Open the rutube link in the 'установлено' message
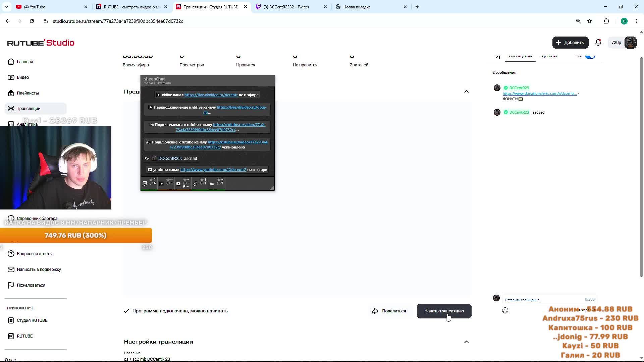The height and width of the screenshot is (362, 644). click(219, 144)
